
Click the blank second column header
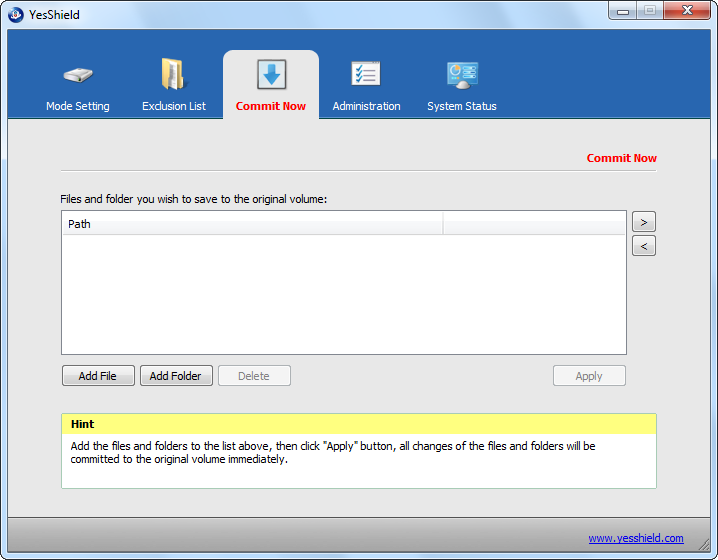pyautogui.click(x=534, y=223)
